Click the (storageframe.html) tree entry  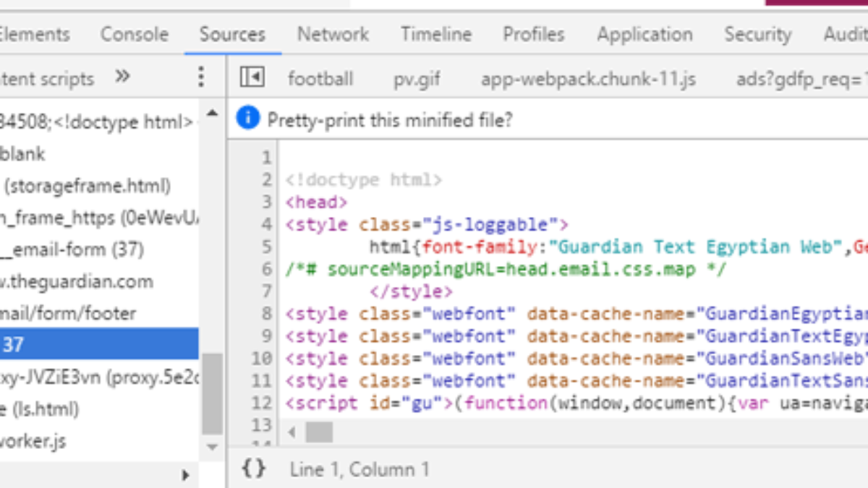pyautogui.click(x=88, y=186)
